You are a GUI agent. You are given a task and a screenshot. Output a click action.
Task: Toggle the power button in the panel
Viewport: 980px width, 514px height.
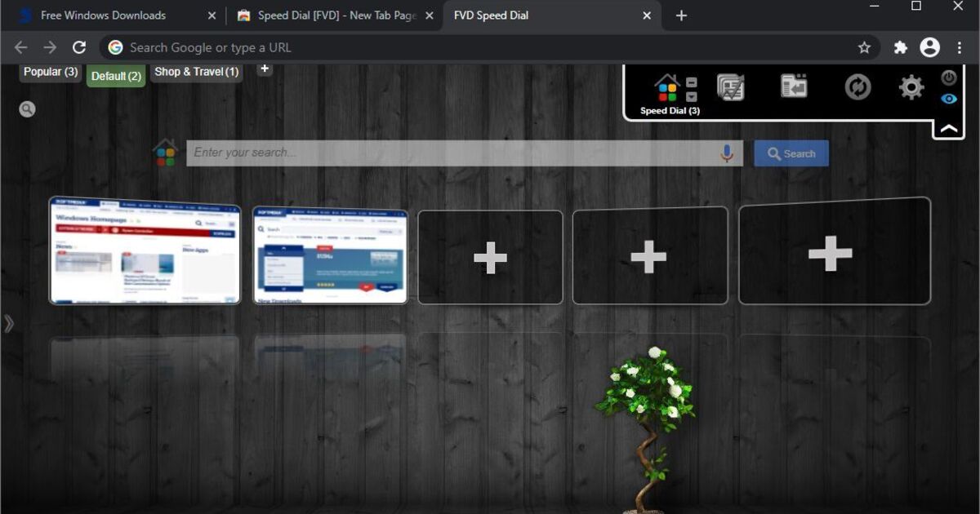tap(948, 78)
